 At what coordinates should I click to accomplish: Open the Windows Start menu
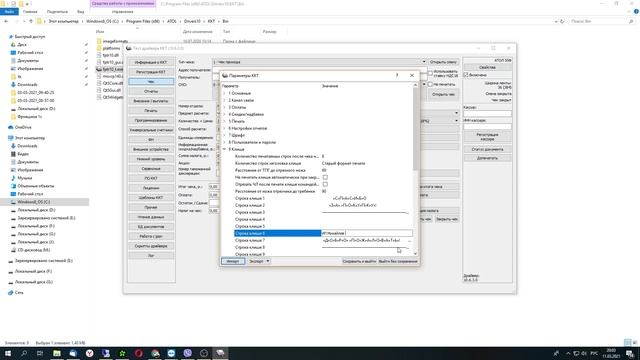pos(8,353)
